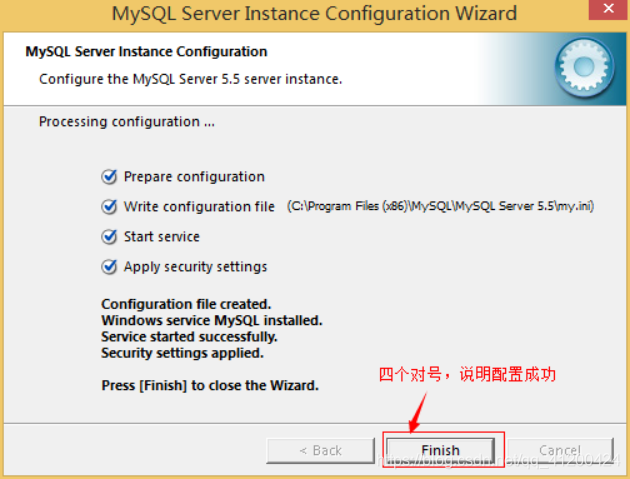Image resolution: width=630 pixels, height=479 pixels.
Task: Click 'Press [Finish] to close the Wizard.' text
Action: 210,385
